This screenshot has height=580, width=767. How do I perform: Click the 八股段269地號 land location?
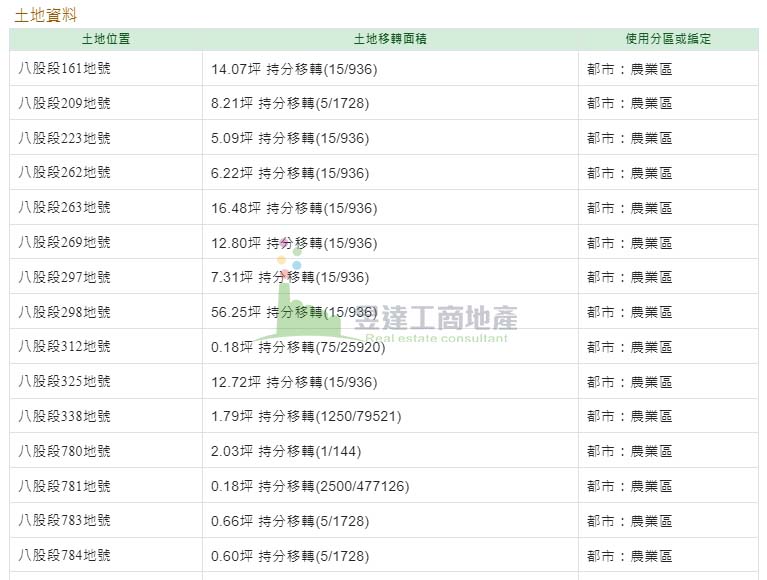pos(65,242)
